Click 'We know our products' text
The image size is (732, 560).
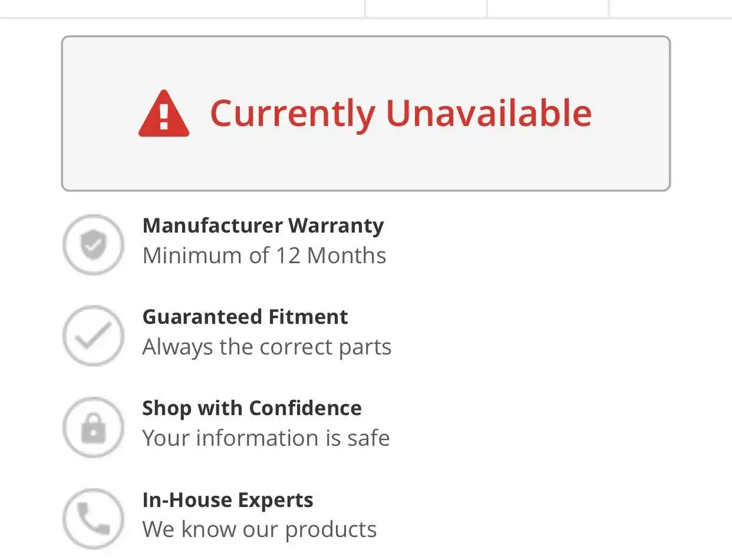click(259, 529)
